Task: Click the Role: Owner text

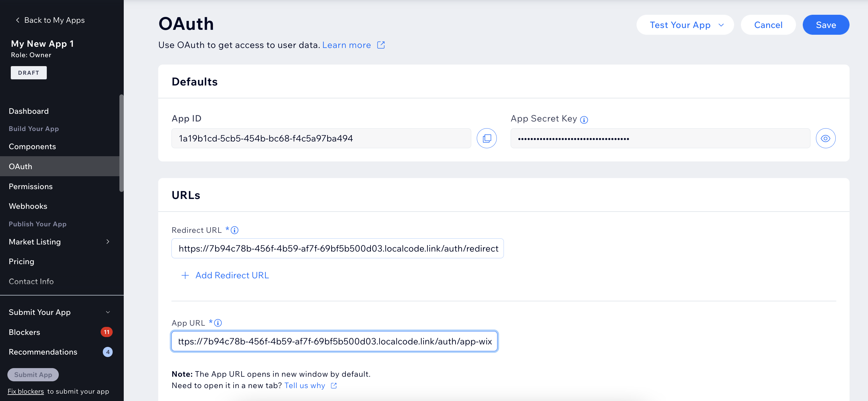Action: 31,55
